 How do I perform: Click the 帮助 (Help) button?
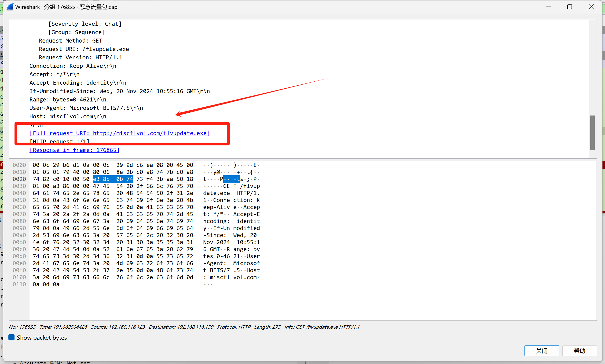click(x=579, y=351)
